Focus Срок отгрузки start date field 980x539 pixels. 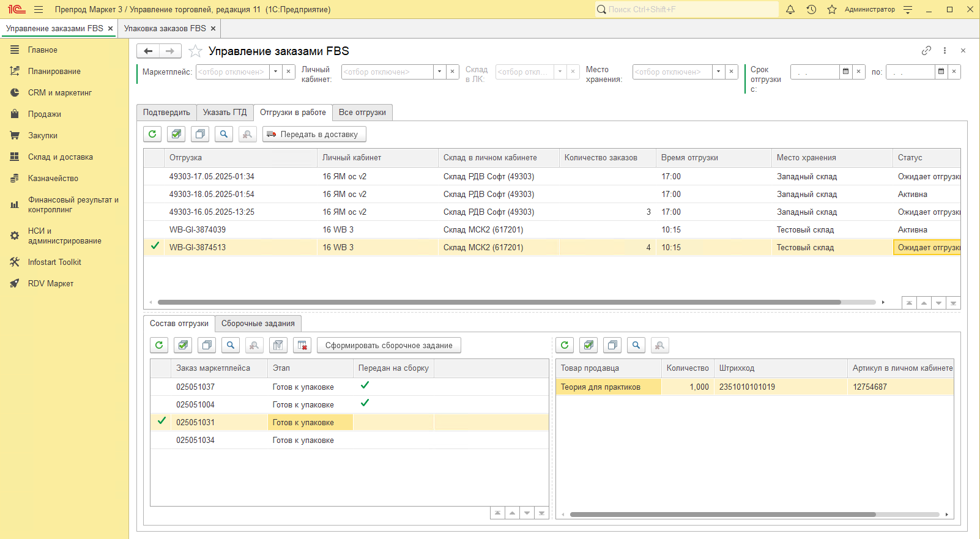(815, 72)
